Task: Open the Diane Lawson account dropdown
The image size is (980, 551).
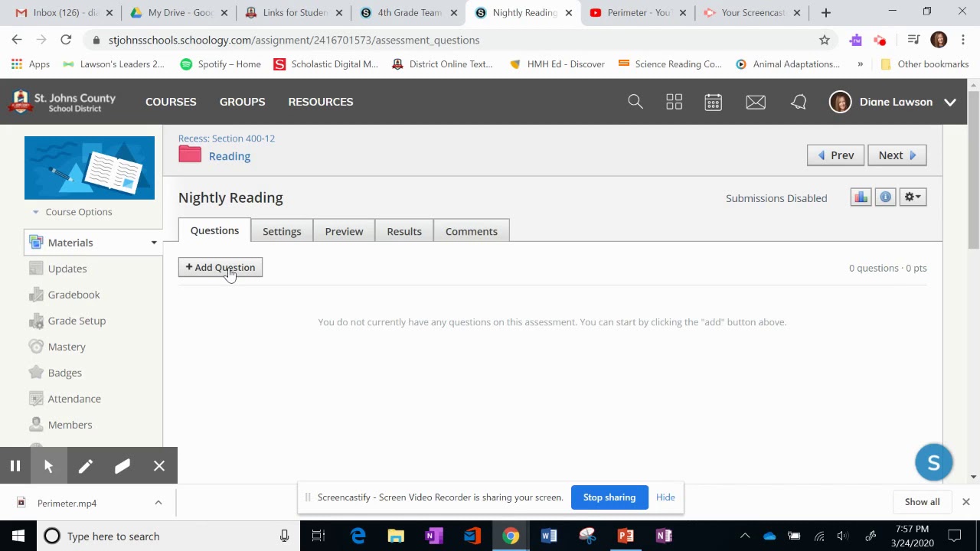Action: click(x=950, y=102)
